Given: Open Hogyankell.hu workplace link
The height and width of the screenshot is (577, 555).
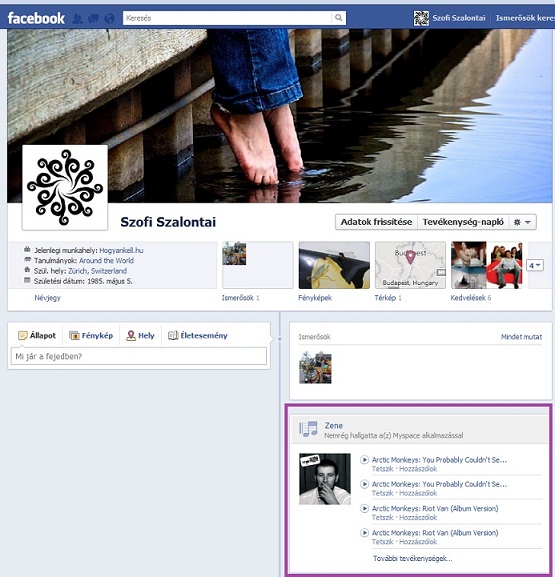Looking at the screenshot, I should tap(121, 250).
